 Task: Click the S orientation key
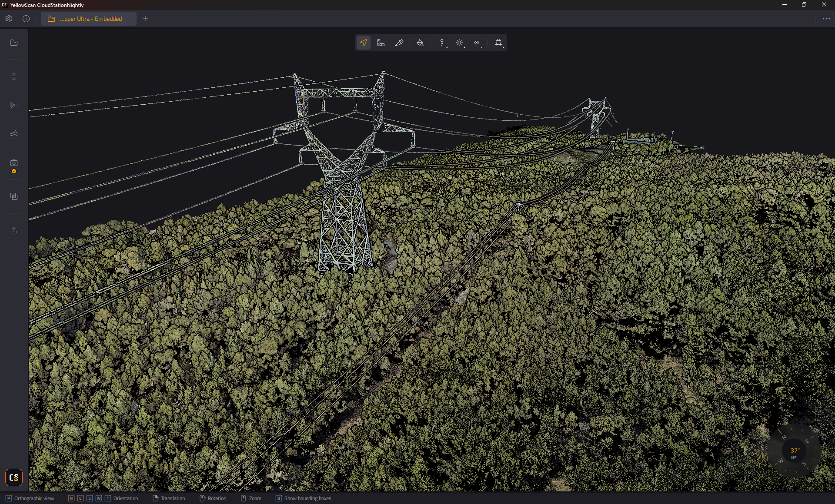click(90, 498)
